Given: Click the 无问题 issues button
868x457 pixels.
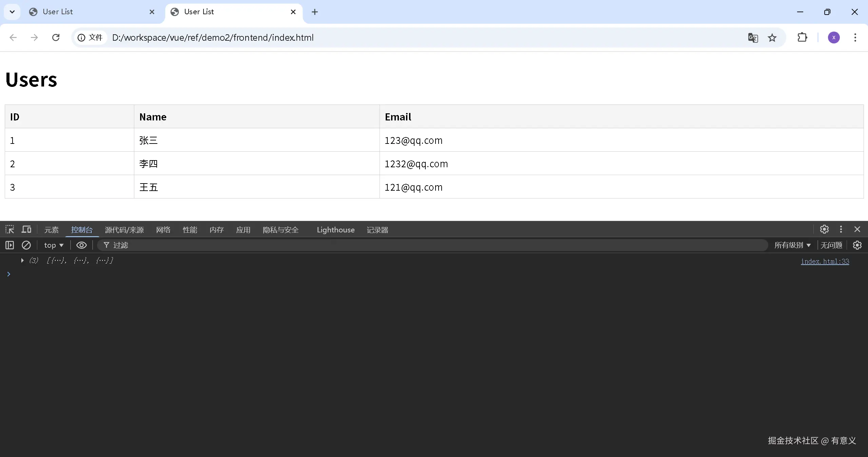Looking at the screenshot, I should [x=831, y=245].
